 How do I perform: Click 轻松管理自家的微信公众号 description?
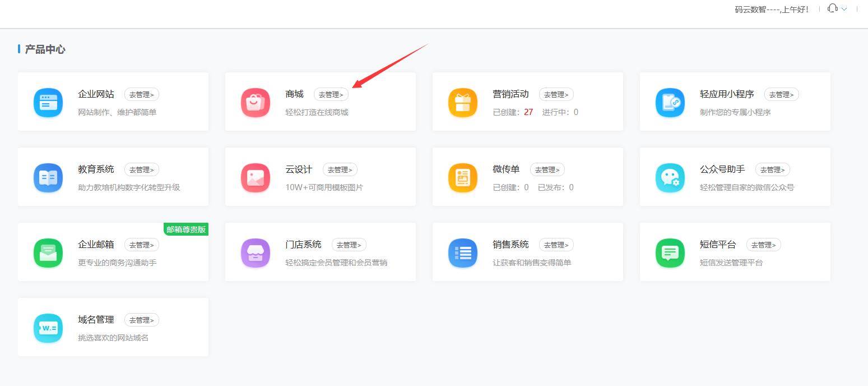[x=747, y=187]
